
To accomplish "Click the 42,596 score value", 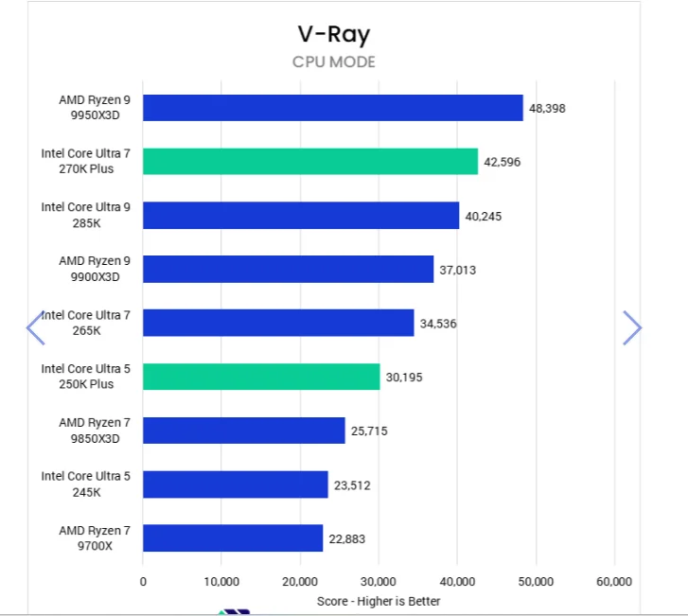I will [x=502, y=163].
